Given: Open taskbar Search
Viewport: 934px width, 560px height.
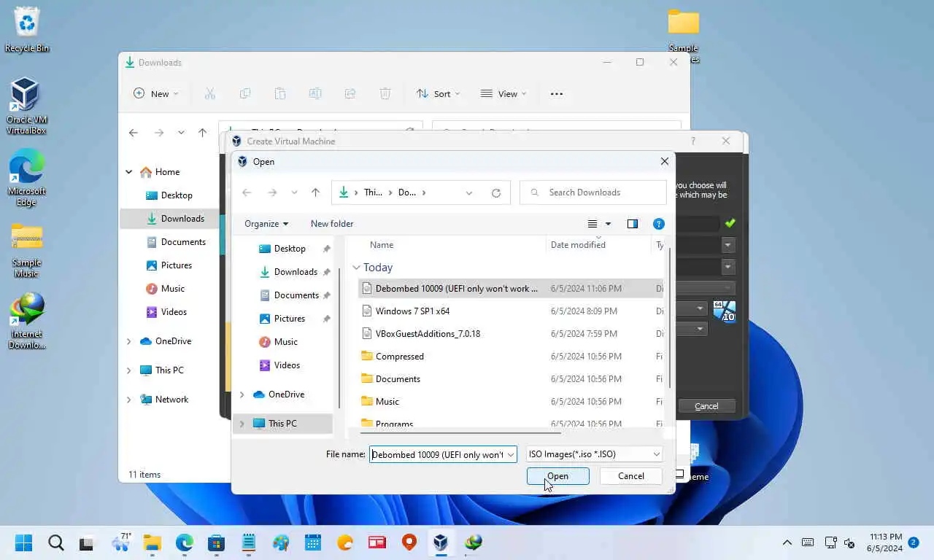Looking at the screenshot, I should click(x=55, y=542).
